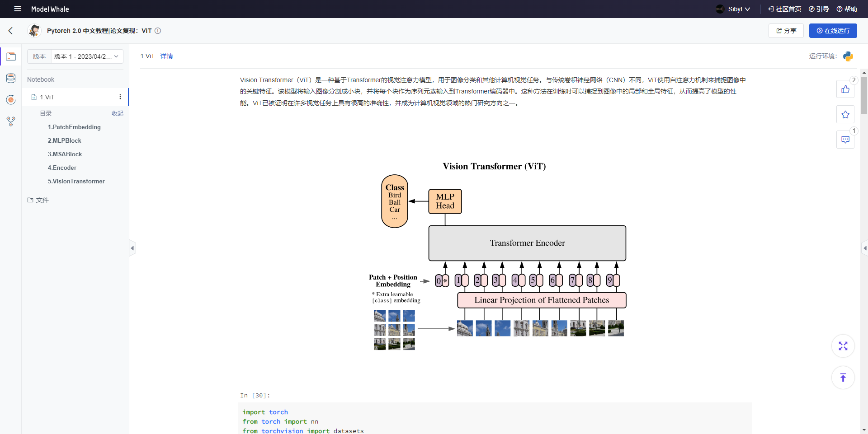
Task: Jump to section 3.MSABlock
Action: tap(65, 154)
